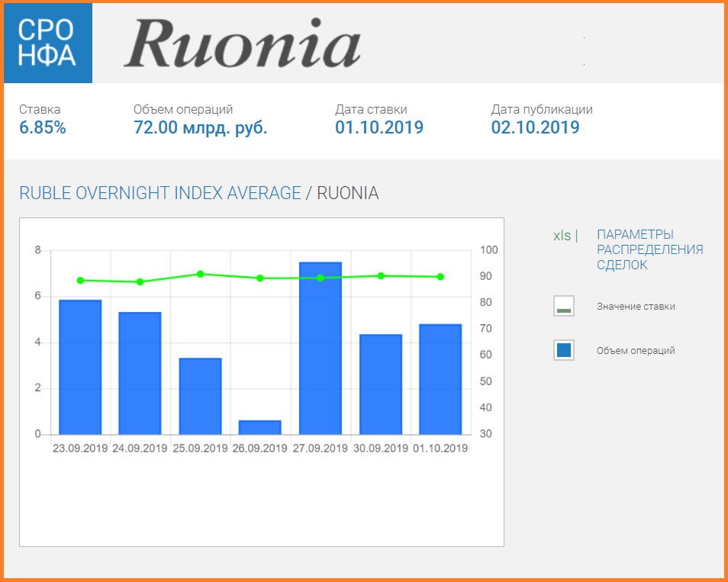Click x-axis label 25.09.2019
The height and width of the screenshot is (582, 728).
coord(200,449)
